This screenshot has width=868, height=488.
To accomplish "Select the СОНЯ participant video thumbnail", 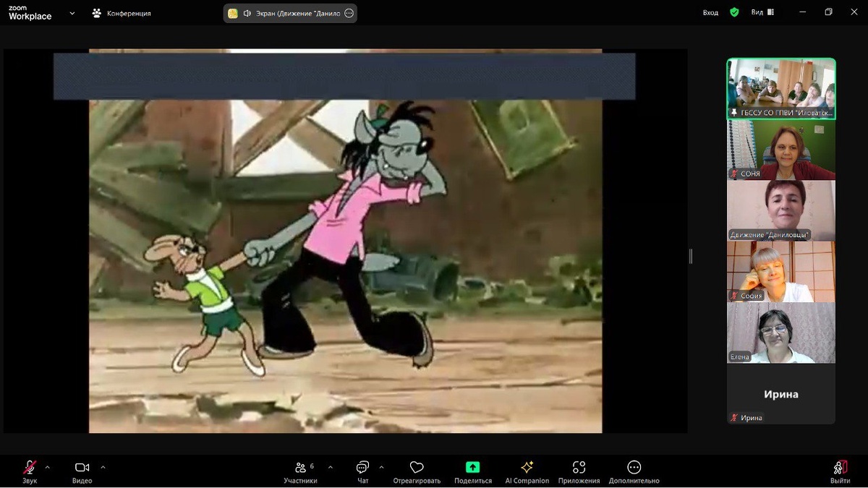I will coord(781,150).
